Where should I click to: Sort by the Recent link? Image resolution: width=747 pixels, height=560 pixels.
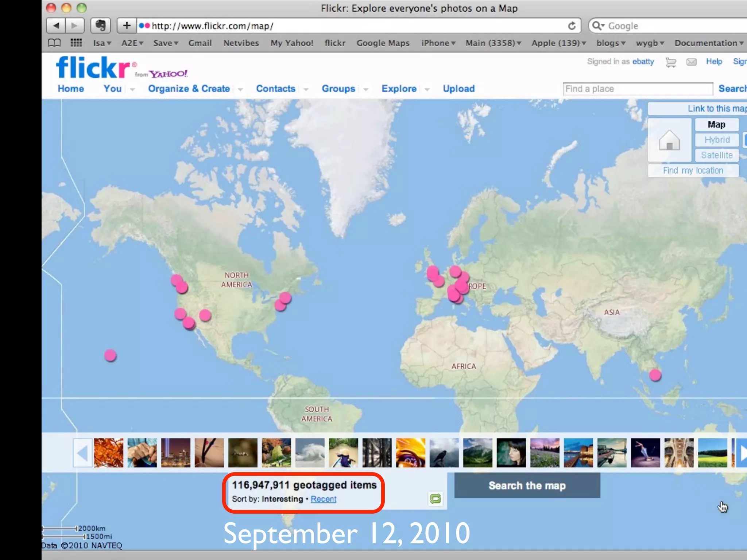pyautogui.click(x=324, y=499)
